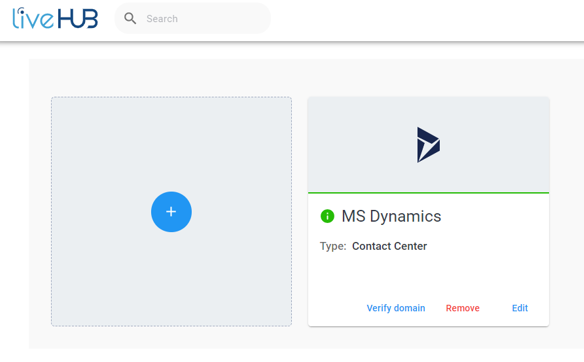The height and width of the screenshot is (362, 584).
Task: Click the liveHUB logo
Action: pyautogui.click(x=55, y=18)
